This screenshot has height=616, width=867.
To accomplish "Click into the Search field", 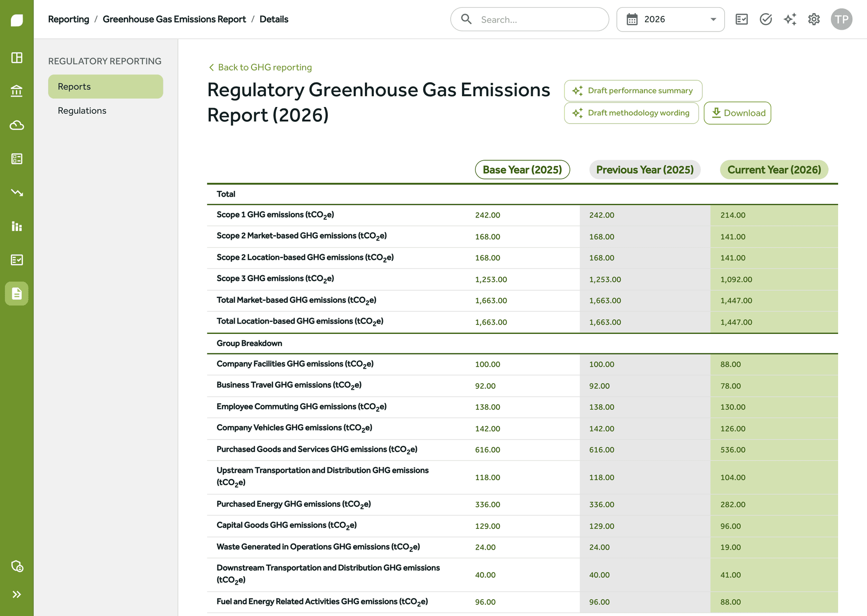I will 530,19.
